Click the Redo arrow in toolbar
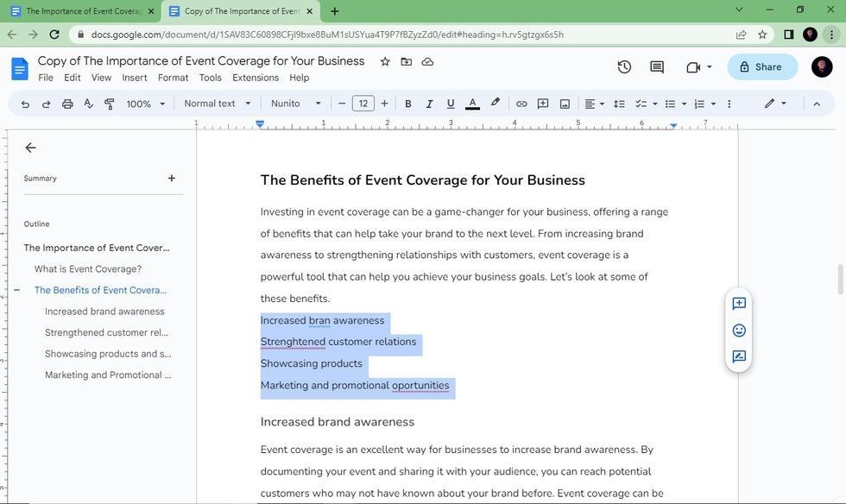The image size is (846, 504). [47, 104]
